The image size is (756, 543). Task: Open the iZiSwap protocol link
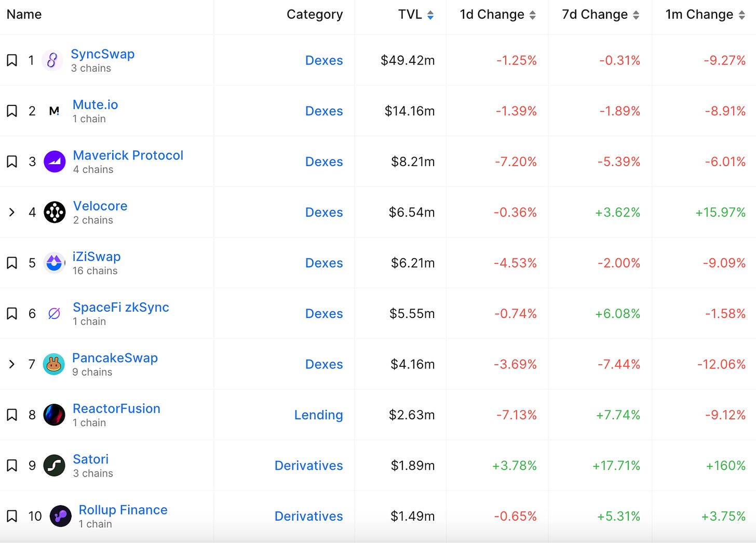coord(97,257)
